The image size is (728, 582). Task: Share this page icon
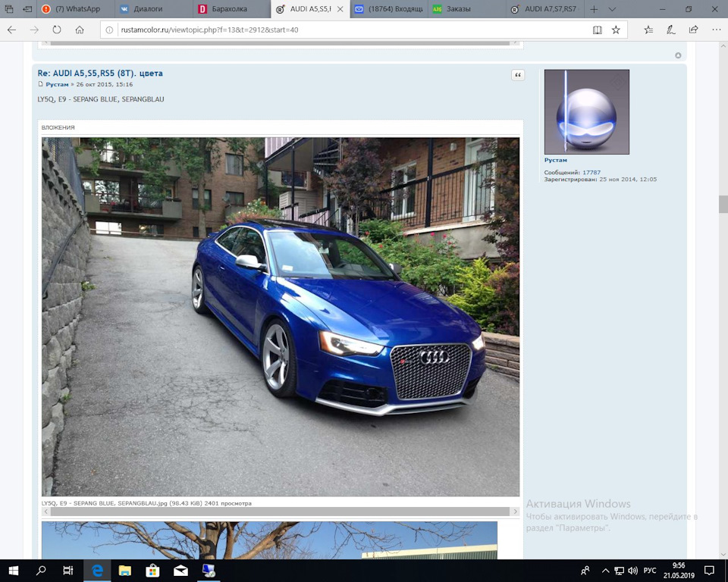693,30
